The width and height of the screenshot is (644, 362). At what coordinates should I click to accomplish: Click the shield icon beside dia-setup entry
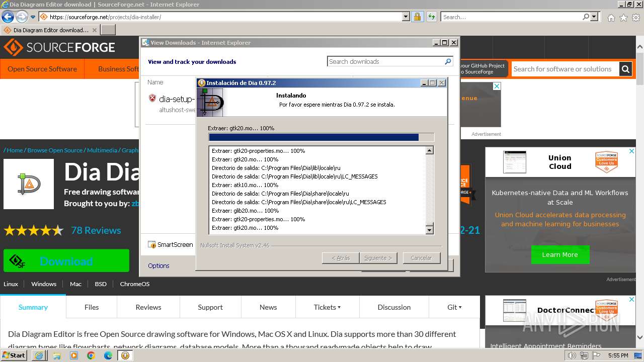[x=152, y=98]
